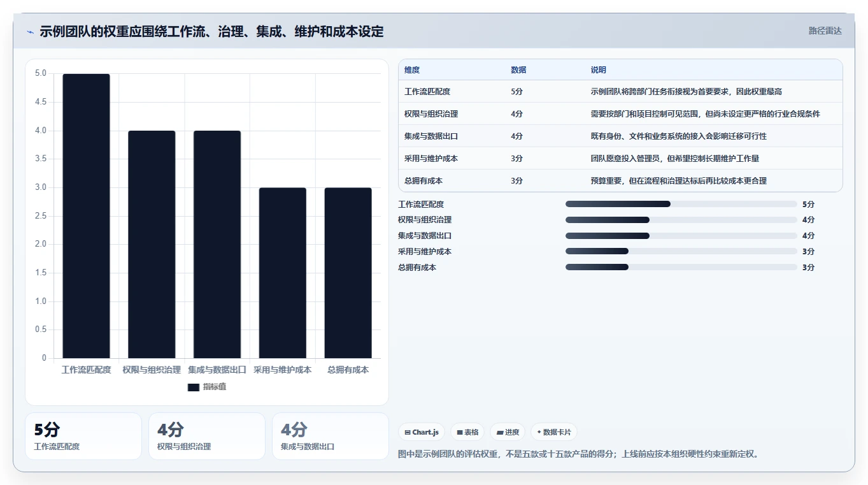
Task: Click the 权限与组织治理 progress bar
Action: click(681, 220)
